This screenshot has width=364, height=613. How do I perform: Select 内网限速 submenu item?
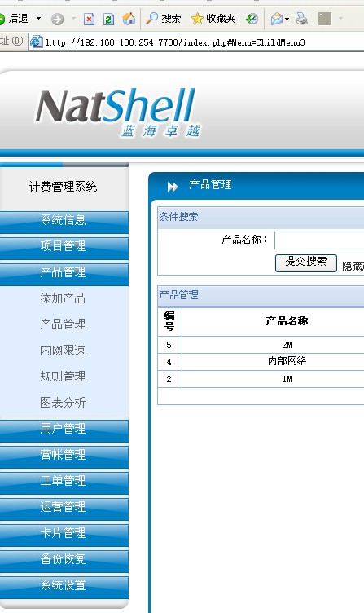pos(63,351)
